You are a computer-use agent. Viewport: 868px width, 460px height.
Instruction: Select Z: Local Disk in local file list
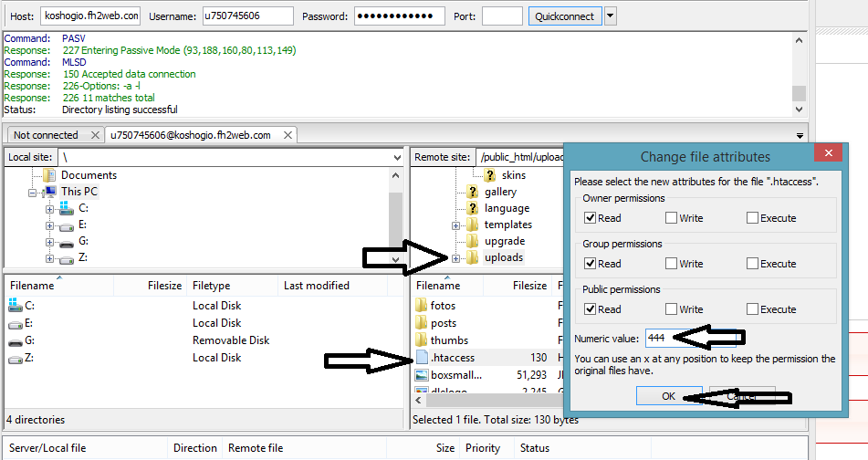(204, 358)
